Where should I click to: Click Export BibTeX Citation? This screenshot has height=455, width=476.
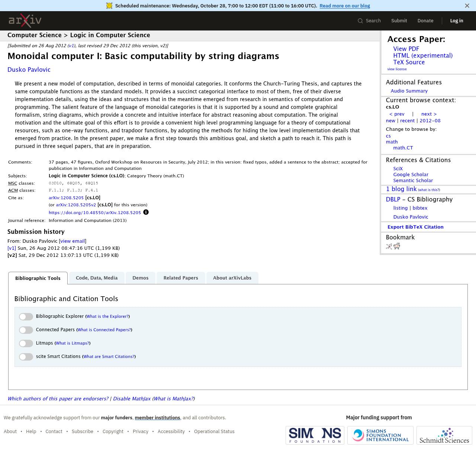[x=415, y=227]
